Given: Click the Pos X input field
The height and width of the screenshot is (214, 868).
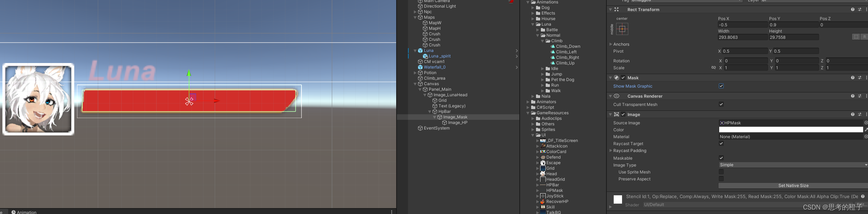Looking at the screenshot, I should [x=742, y=25].
